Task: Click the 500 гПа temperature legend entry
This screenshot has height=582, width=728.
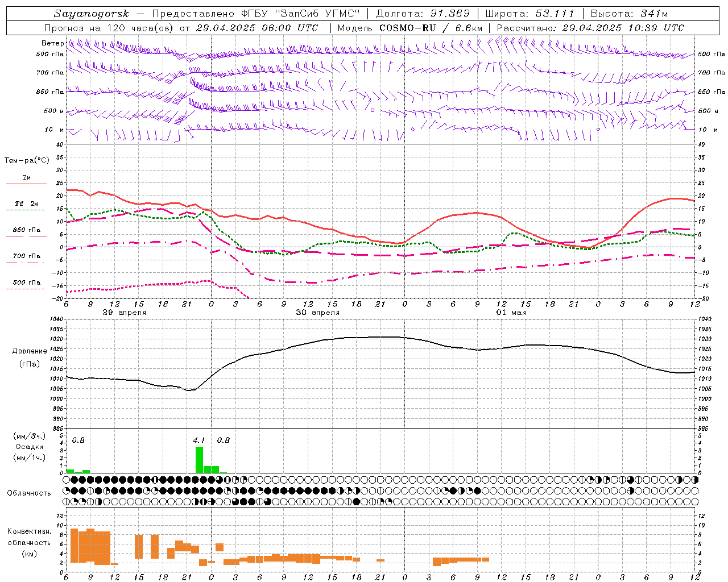Action: (x=26, y=282)
